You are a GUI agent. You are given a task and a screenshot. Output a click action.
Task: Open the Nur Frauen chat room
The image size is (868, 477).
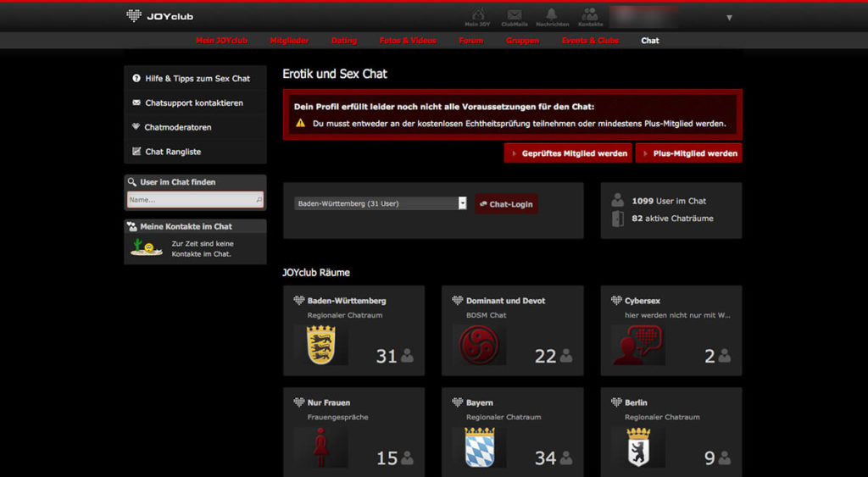click(329, 402)
